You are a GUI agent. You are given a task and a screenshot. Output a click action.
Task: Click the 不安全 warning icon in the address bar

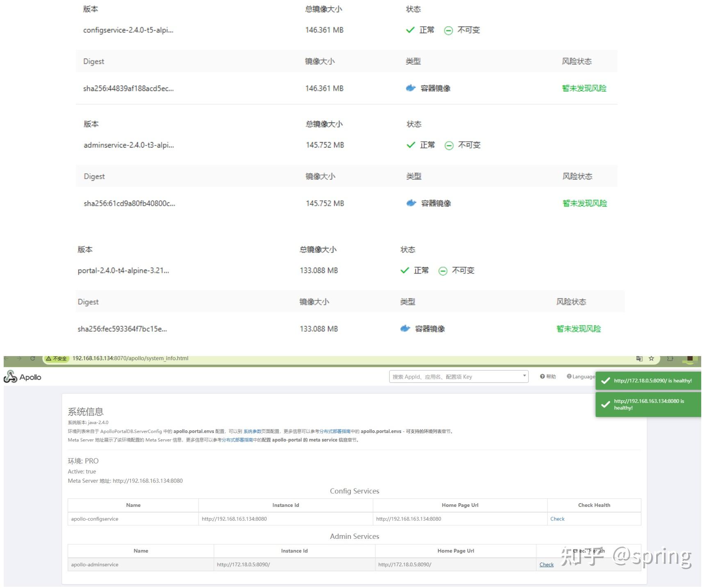tap(49, 358)
